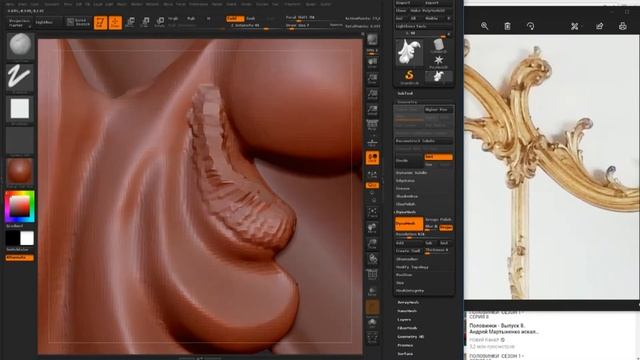Click print icon in photo viewer

point(622,26)
